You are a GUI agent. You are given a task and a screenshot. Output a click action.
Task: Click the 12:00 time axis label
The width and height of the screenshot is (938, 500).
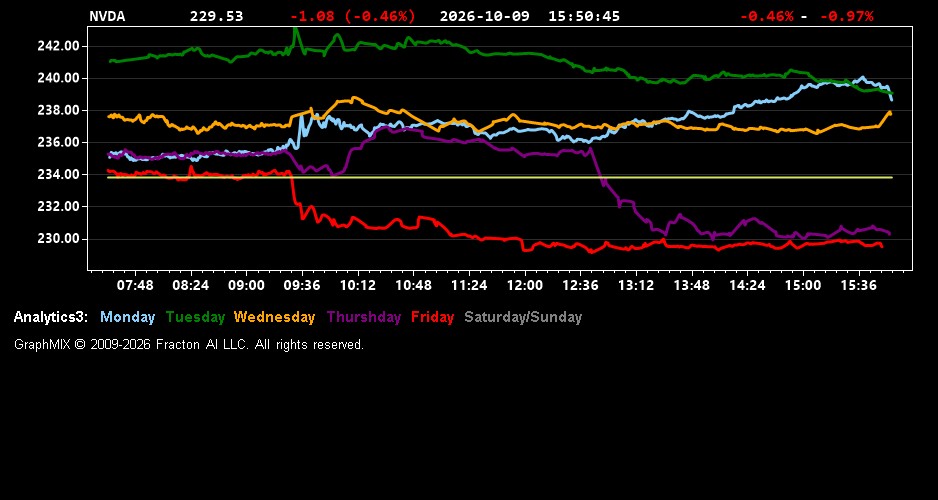(x=525, y=286)
